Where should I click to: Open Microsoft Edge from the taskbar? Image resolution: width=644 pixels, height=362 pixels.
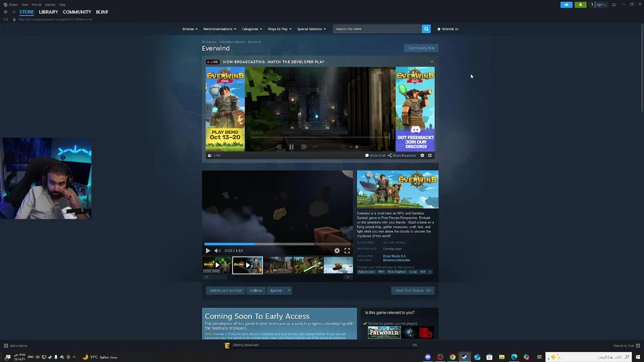click(514, 357)
